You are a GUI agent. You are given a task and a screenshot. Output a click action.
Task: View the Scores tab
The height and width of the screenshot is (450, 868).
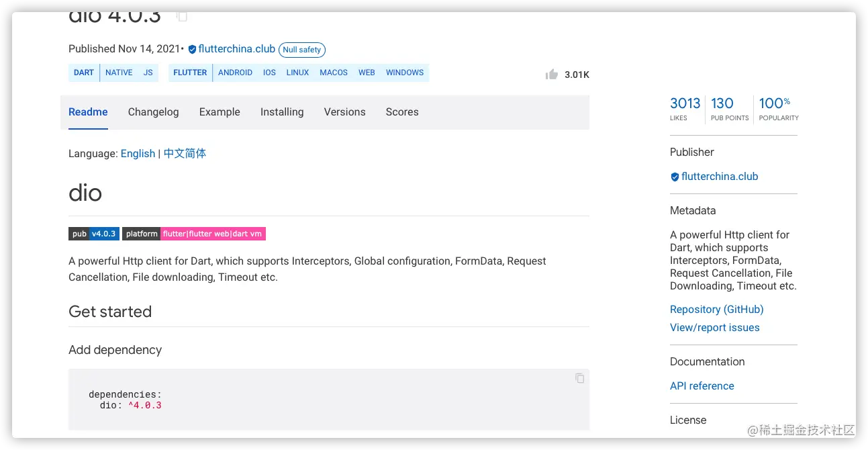[x=402, y=112]
